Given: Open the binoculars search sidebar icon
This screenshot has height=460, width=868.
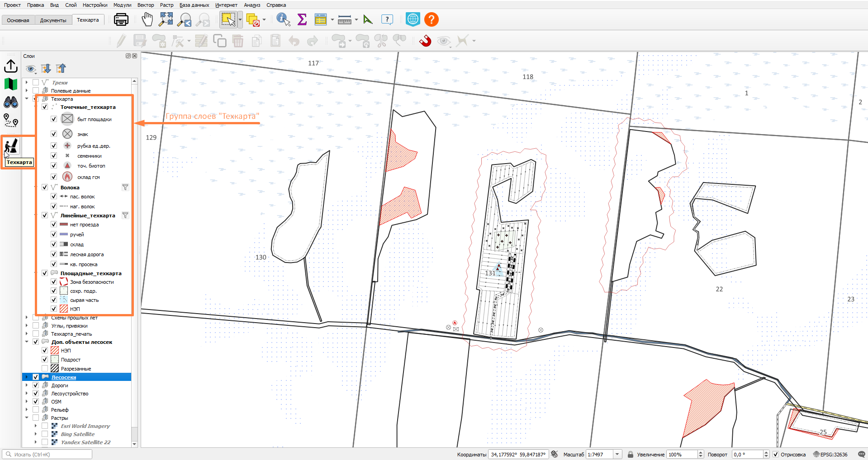Looking at the screenshot, I should click(x=11, y=103).
